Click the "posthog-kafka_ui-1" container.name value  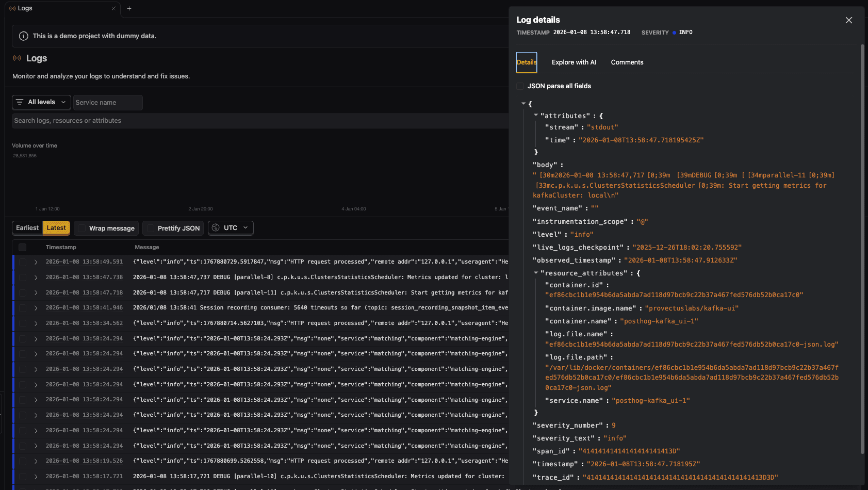[x=659, y=321]
